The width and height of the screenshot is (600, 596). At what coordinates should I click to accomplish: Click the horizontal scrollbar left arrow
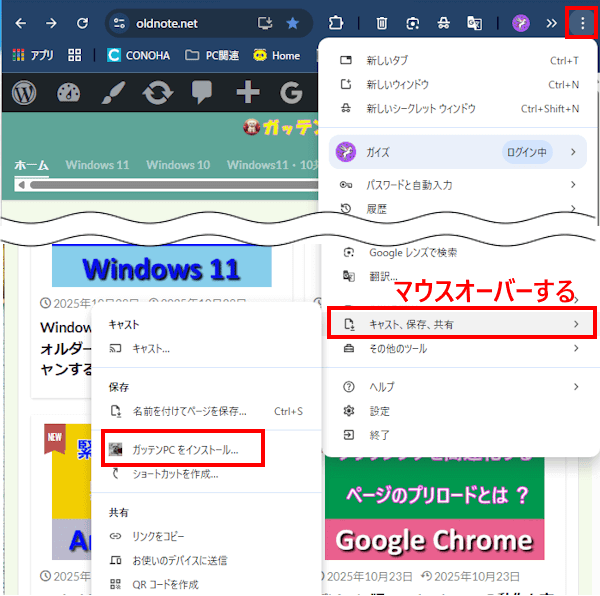[x=21, y=185]
